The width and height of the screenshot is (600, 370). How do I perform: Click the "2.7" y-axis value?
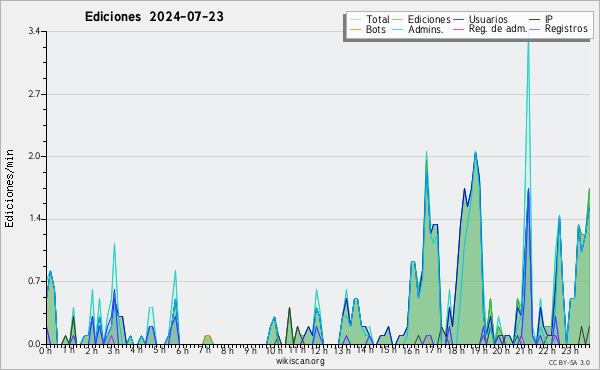coord(34,94)
